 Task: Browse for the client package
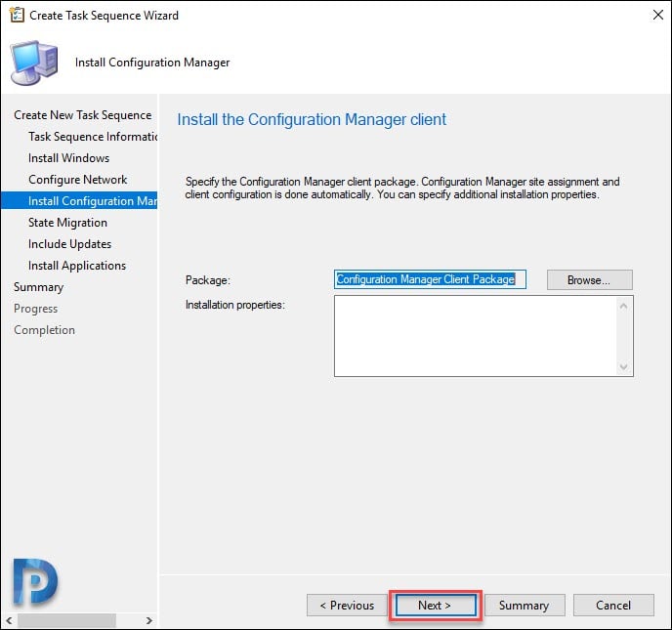click(589, 280)
